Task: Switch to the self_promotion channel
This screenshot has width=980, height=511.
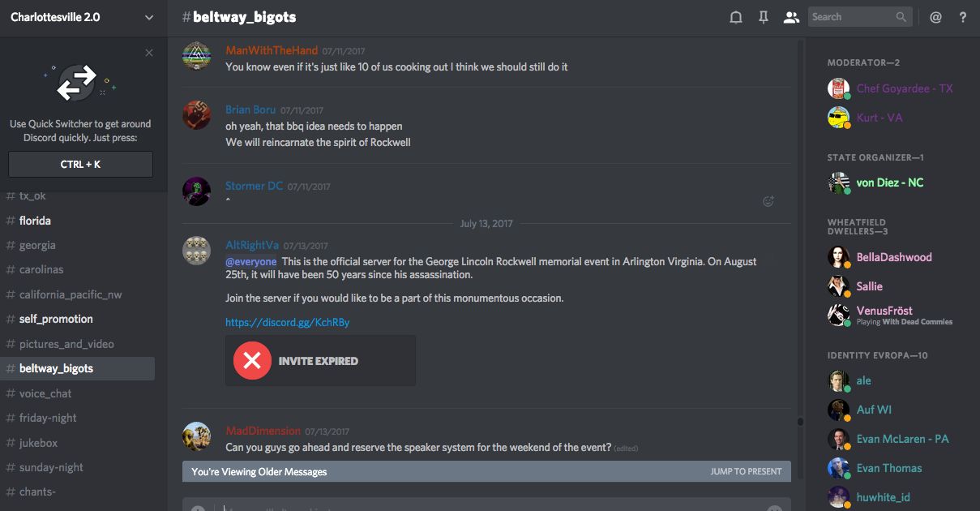Action: (x=56, y=319)
